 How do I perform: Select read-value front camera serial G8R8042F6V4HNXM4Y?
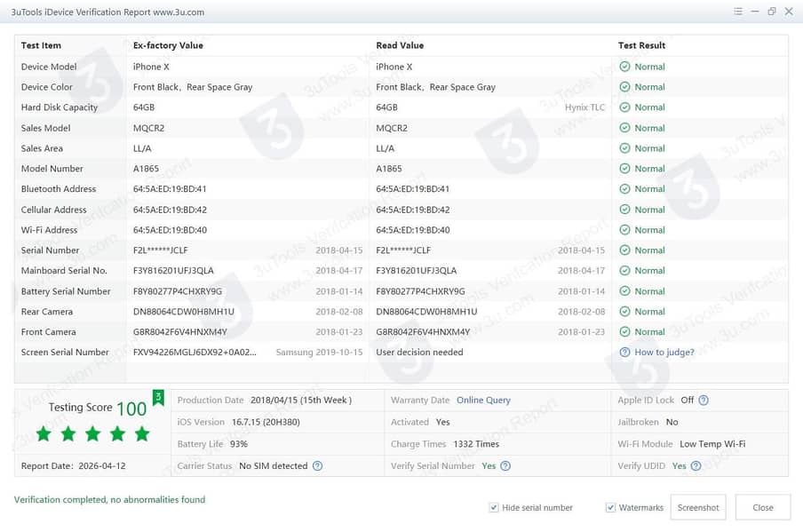coord(423,332)
